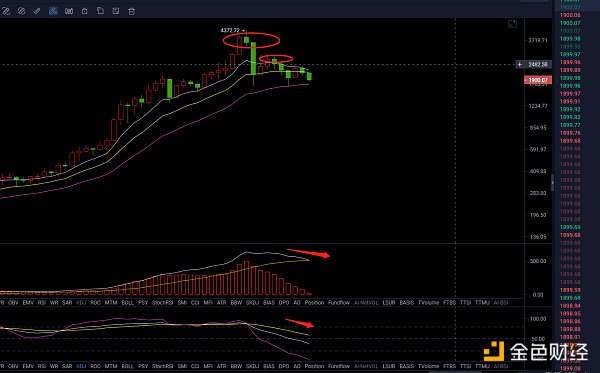Viewport: 600px width, 373px height.
Task: Select Position in upper indicator row
Action: pyautogui.click(x=314, y=303)
